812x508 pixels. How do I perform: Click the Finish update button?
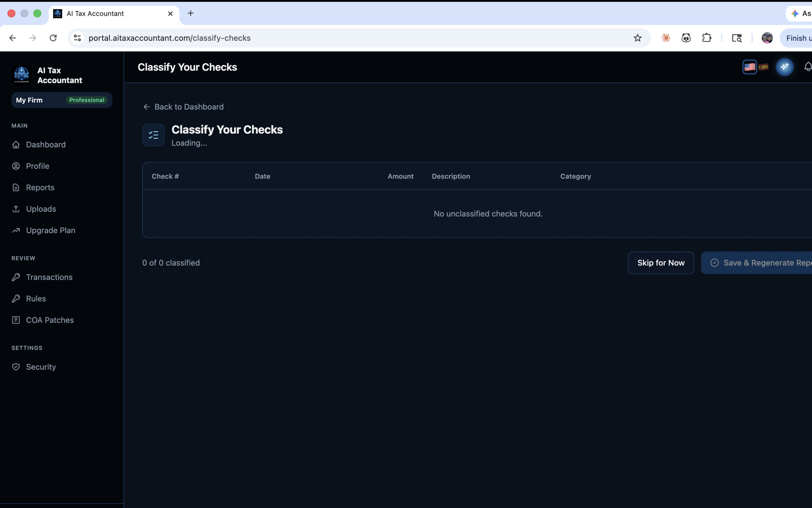coord(796,38)
